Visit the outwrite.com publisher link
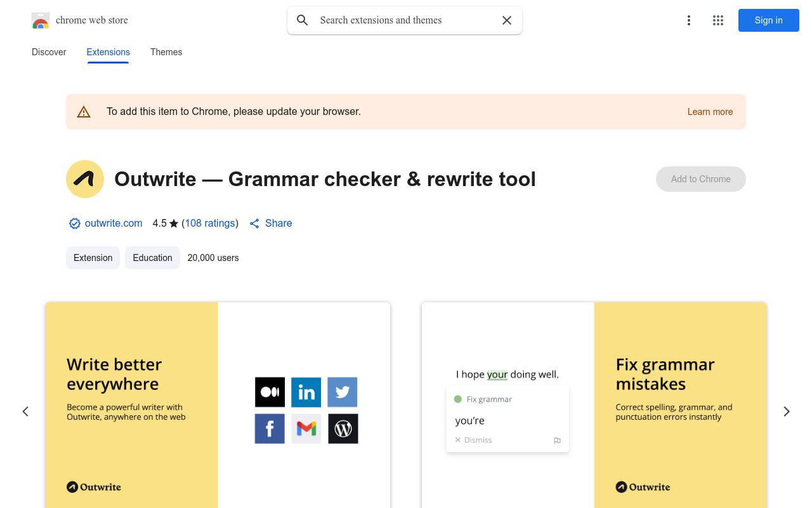This screenshot has height=508, width=812. click(114, 224)
